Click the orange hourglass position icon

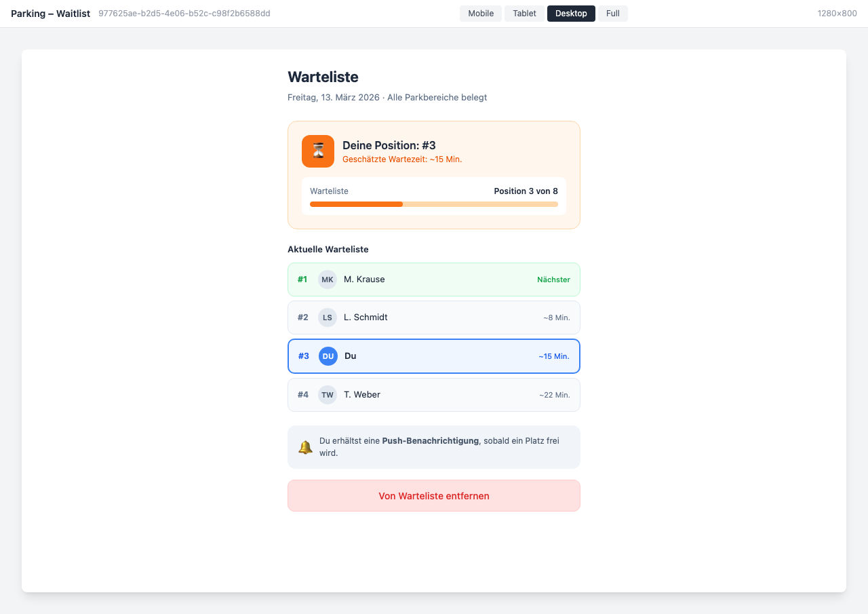(x=317, y=151)
